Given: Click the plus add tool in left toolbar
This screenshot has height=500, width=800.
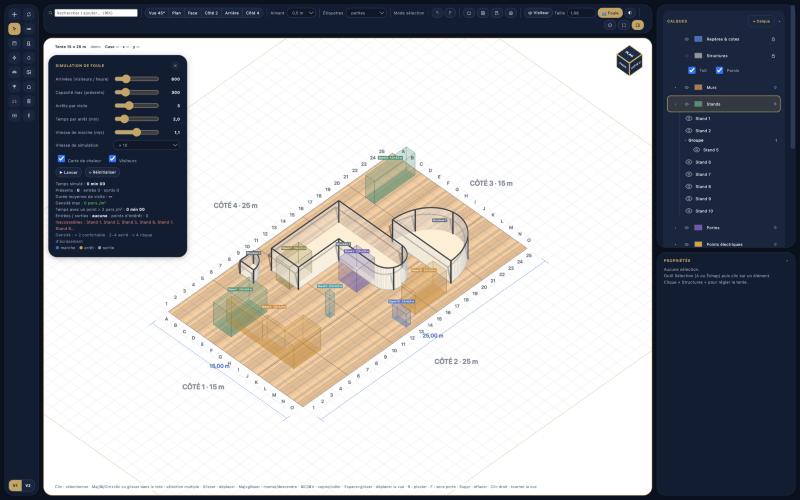Looking at the screenshot, I should coord(14,14).
